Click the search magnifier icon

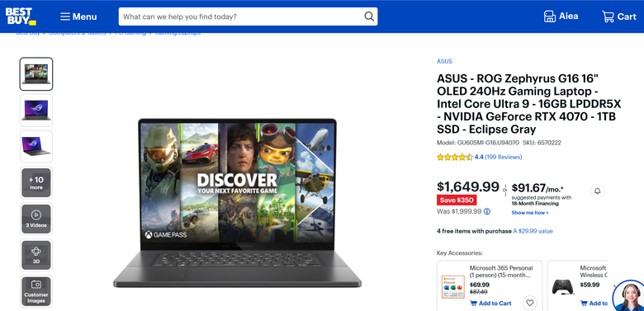coord(369,16)
